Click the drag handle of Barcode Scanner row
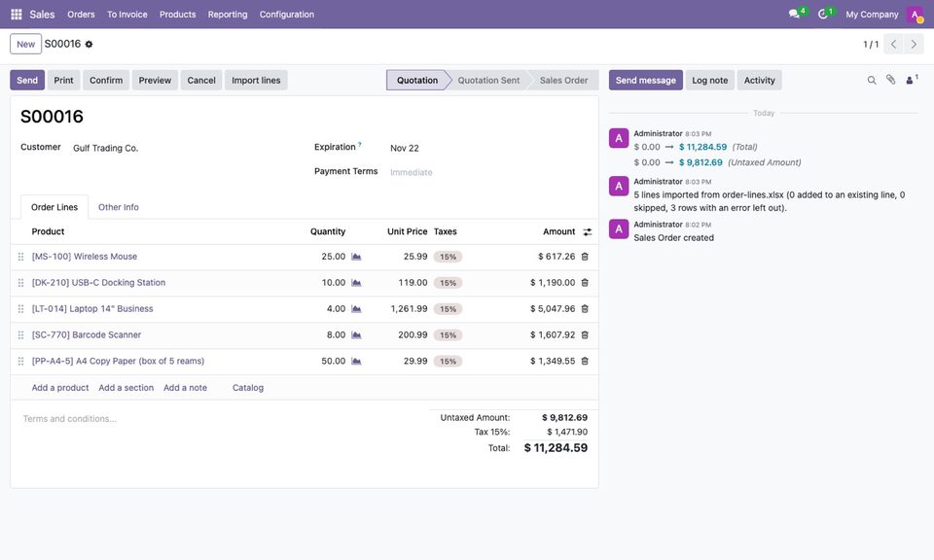 point(20,335)
